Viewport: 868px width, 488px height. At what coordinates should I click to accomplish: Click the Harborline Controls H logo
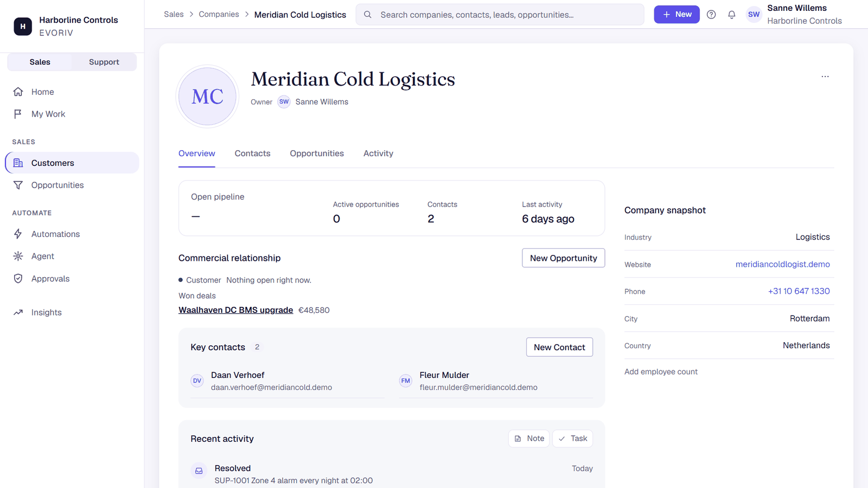pyautogui.click(x=23, y=26)
